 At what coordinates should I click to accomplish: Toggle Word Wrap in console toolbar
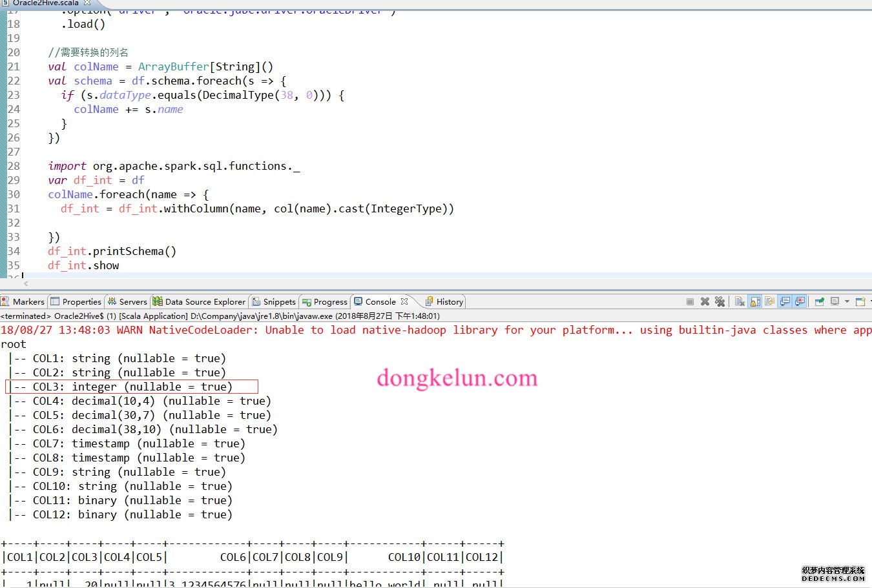(770, 301)
